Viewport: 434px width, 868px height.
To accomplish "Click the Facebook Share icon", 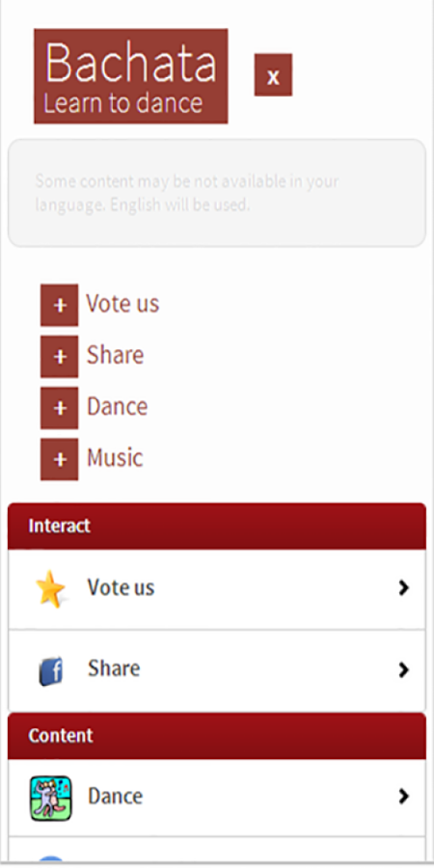I will click(x=50, y=670).
